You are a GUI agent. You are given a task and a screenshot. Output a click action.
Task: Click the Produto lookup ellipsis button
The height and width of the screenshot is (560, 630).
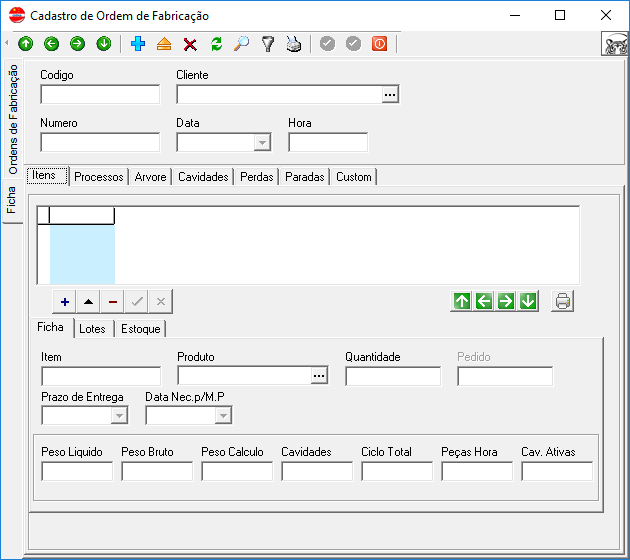319,376
